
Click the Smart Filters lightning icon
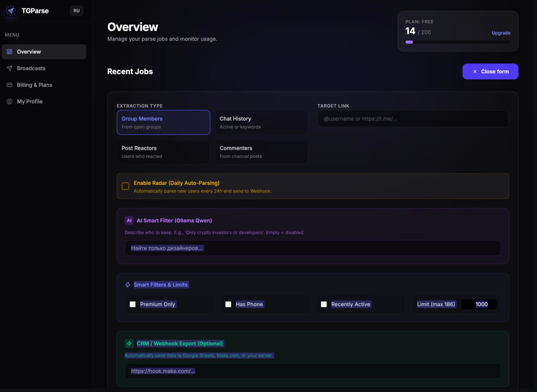point(128,285)
